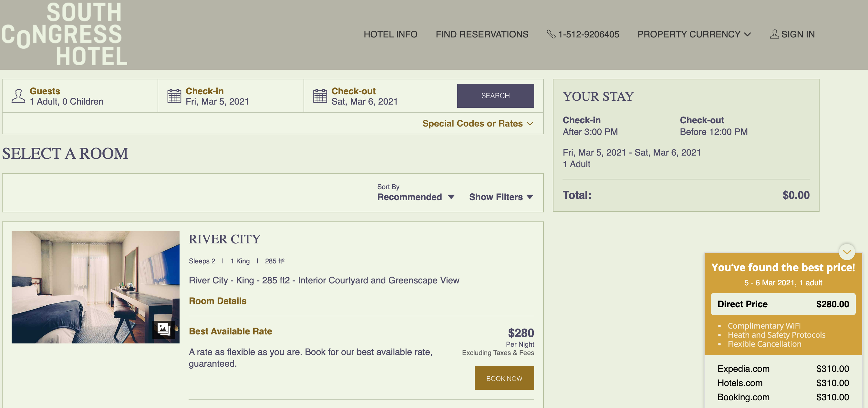Open Room Details link
This screenshot has height=408, width=868.
tap(217, 301)
